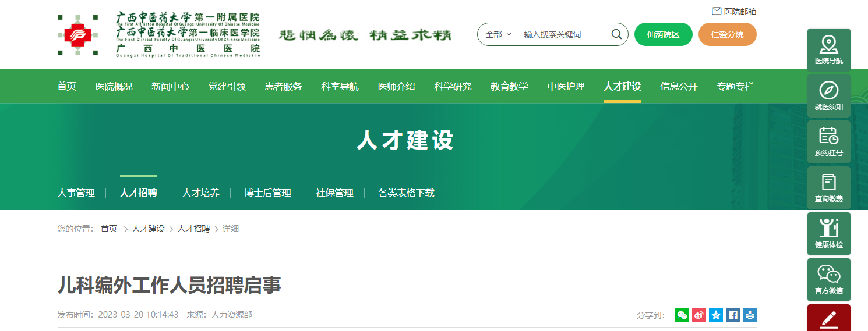
Task: Switch to 人才招聘 sub-tab
Action: (138, 193)
